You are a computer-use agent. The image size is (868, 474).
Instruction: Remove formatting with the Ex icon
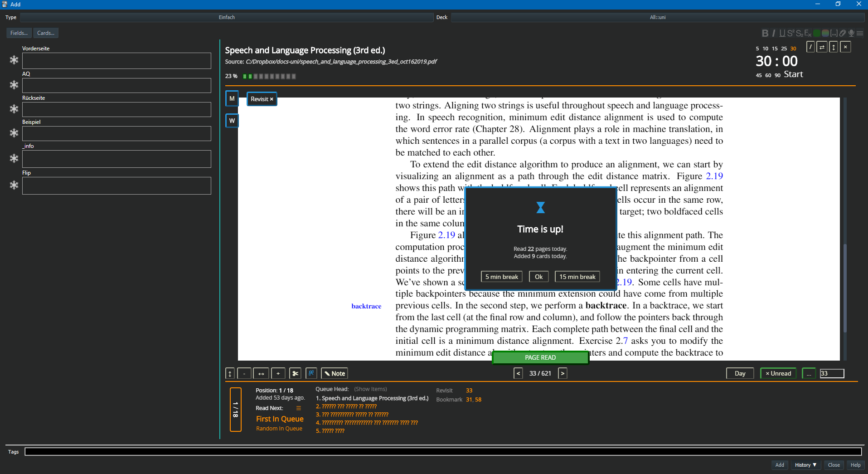click(808, 33)
